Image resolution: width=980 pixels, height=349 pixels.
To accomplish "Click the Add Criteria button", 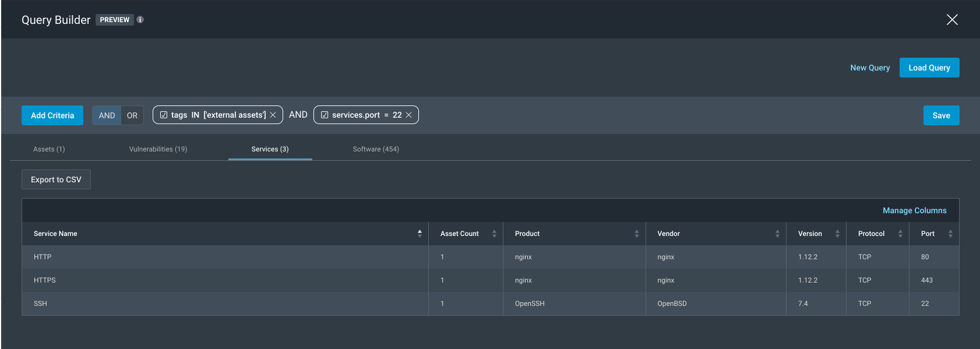I will pyautogui.click(x=52, y=115).
